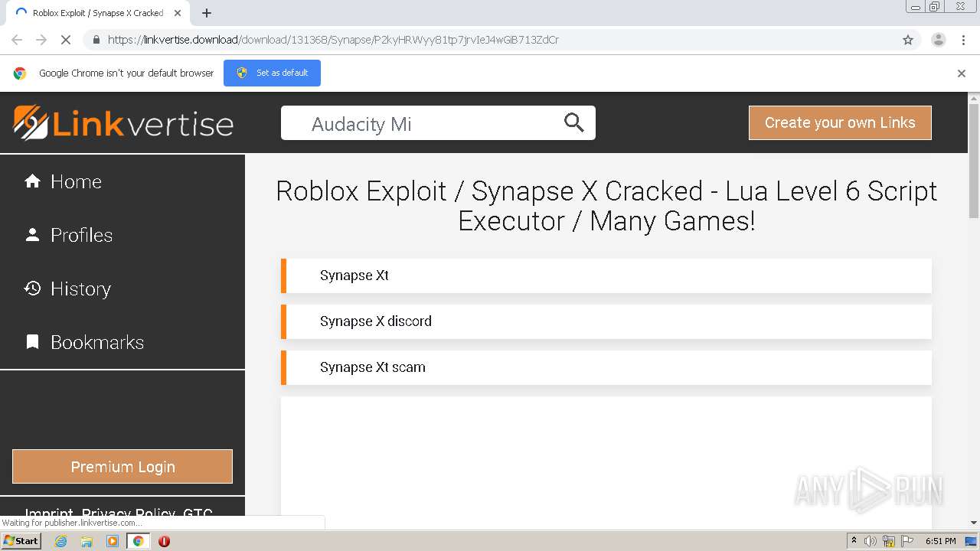Click the red Opera-style taskbar icon
The width and height of the screenshot is (980, 551).
coord(164,541)
